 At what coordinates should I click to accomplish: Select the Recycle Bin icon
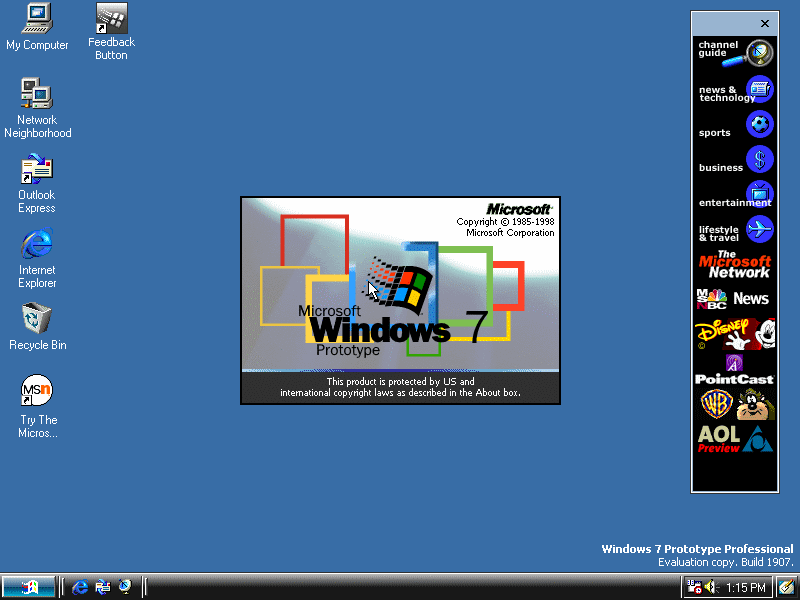[37, 327]
